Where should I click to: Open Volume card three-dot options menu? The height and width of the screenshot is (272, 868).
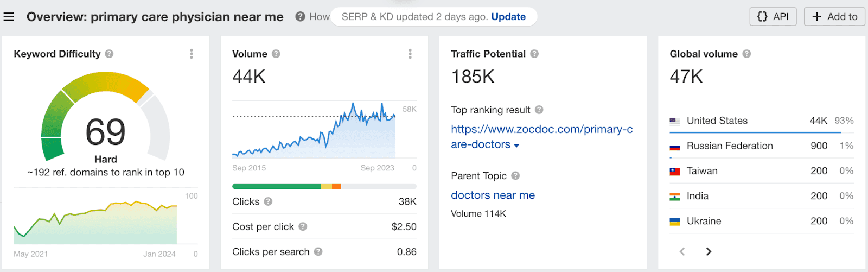point(410,54)
